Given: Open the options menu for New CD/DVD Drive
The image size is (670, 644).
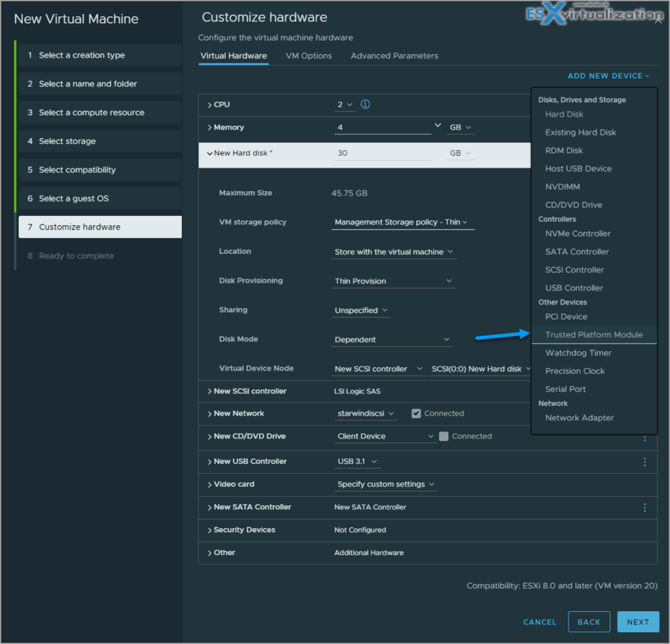Looking at the screenshot, I should (x=644, y=438).
